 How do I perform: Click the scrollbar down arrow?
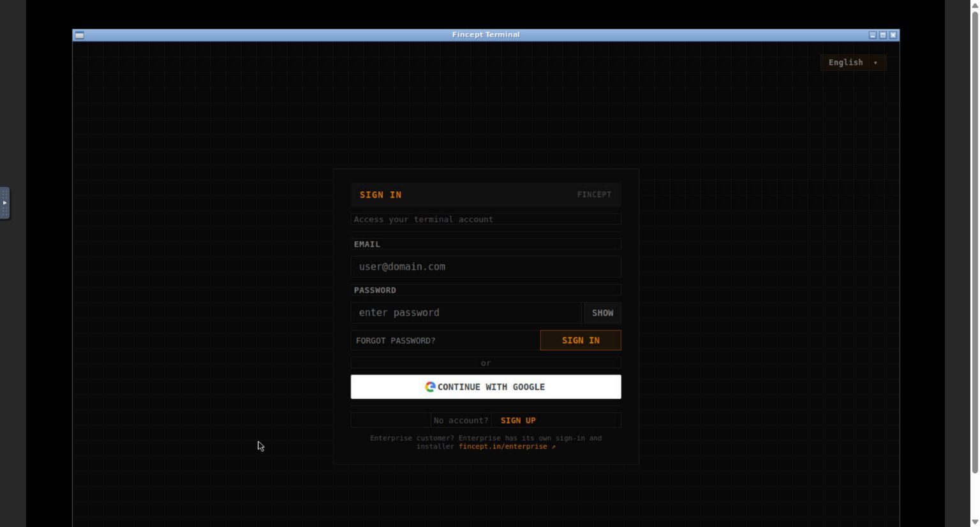(974, 522)
